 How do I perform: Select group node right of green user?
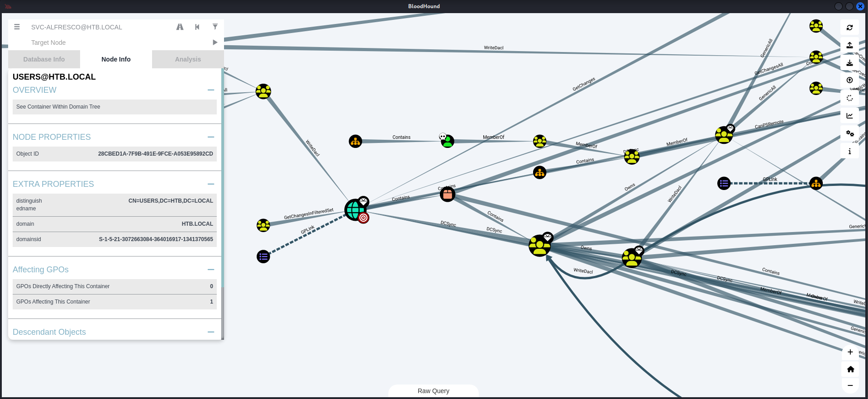click(x=539, y=141)
